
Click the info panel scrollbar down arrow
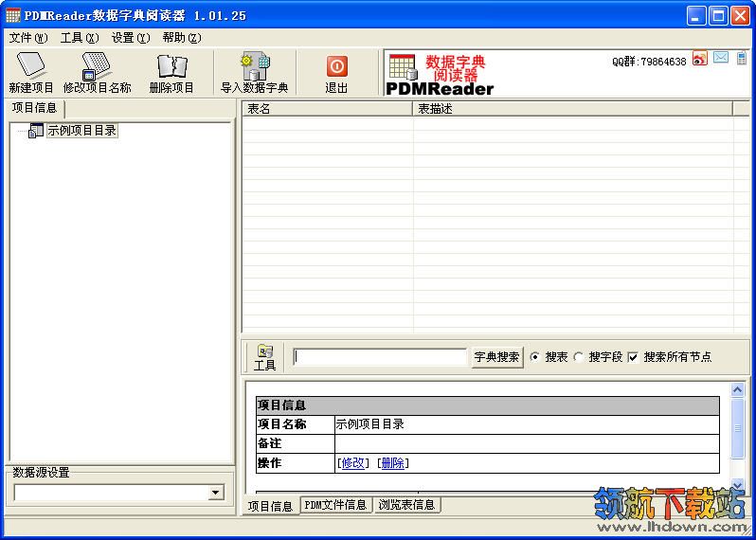738,483
